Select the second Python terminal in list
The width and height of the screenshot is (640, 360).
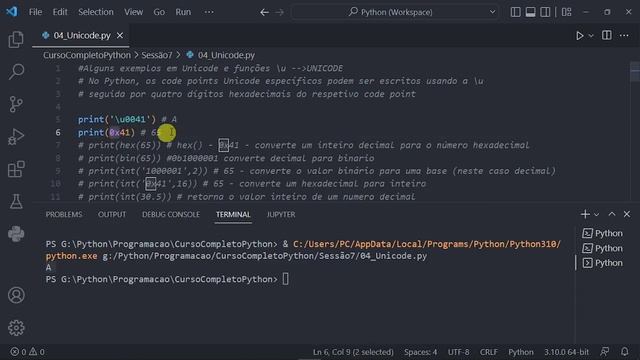pos(602,248)
